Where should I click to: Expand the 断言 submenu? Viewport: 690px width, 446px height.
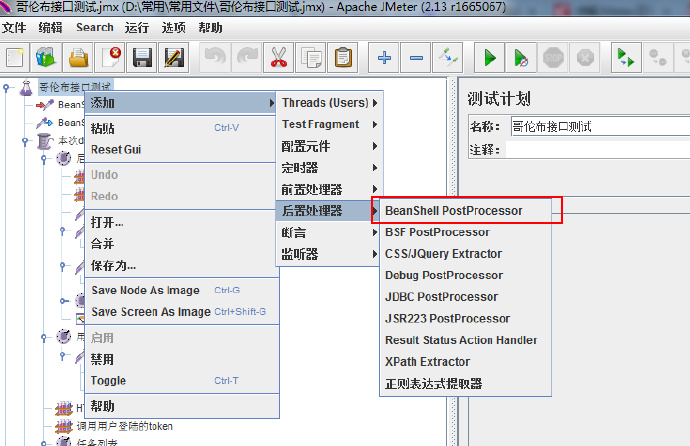click(x=329, y=232)
